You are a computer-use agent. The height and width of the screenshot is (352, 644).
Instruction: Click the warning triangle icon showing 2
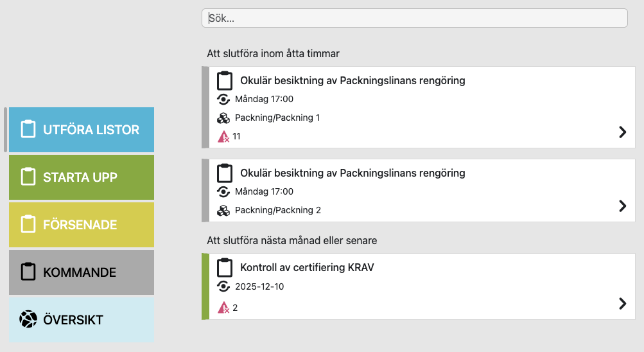223,308
